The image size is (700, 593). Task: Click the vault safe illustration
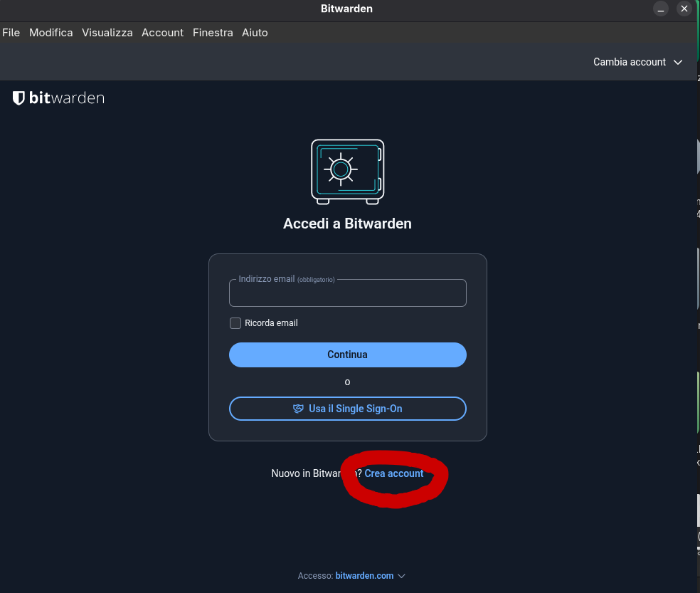click(347, 171)
